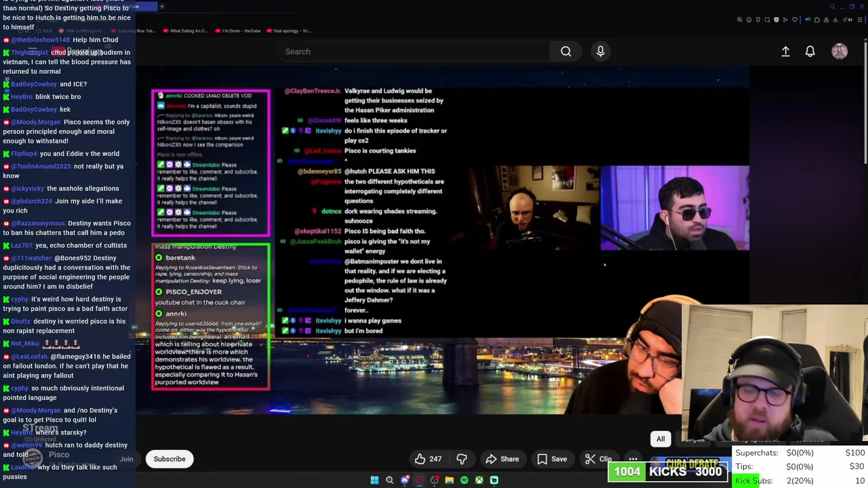Open 'What Dating An O...' bookmark
The width and height of the screenshot is (868, 488).
point(185,30)
